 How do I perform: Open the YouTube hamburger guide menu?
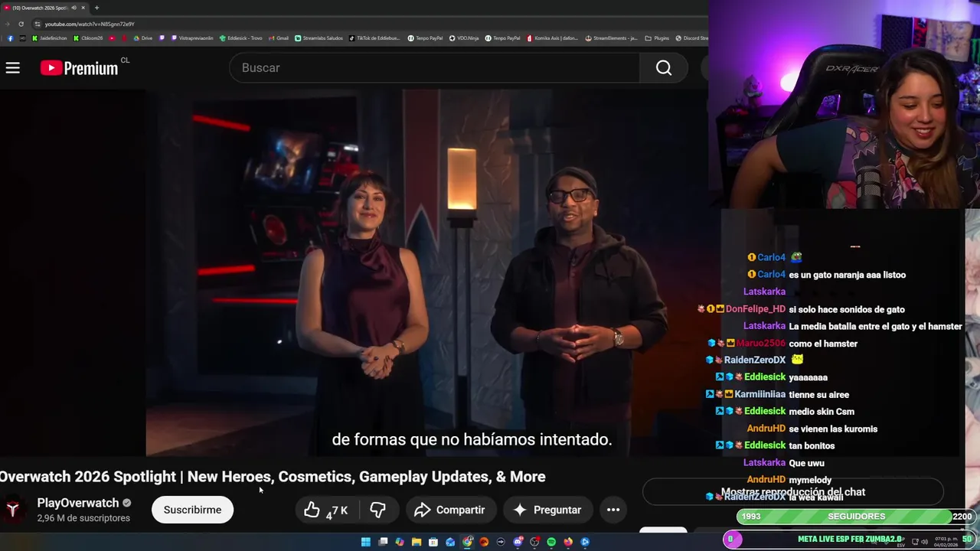pyautogui.click(x=12, y=68)
